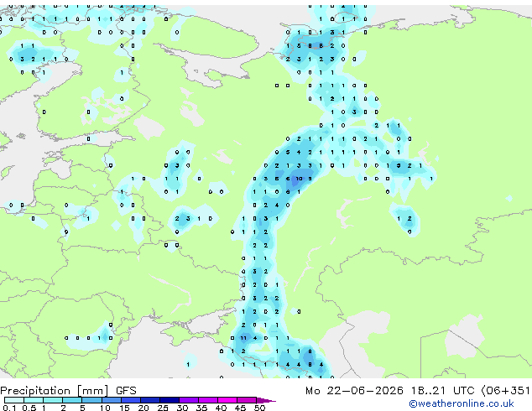Select the legend swatch between 10 and 15
Viewport: 532px width, 411px height.
click(x=111, y=400)
